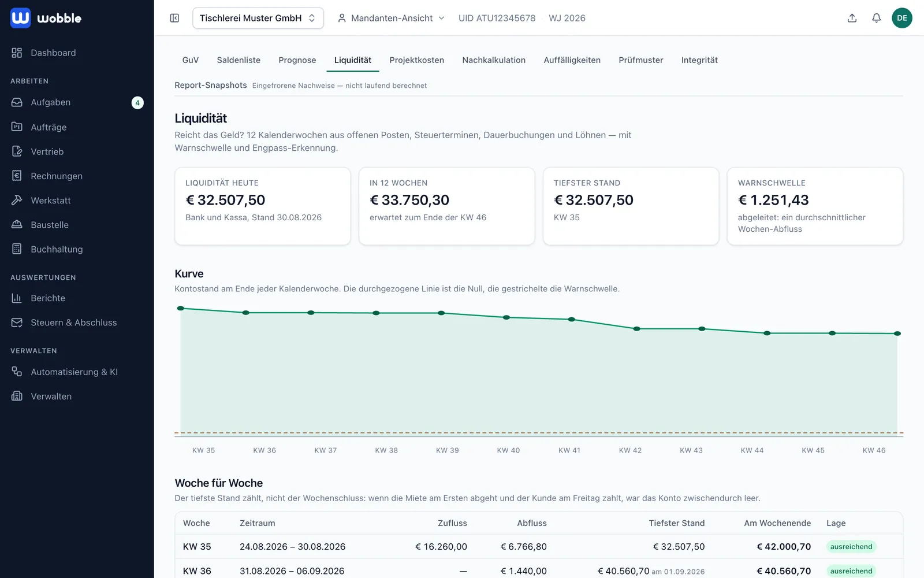Select the Baustelle hard-hat icon
The width and height of the screenshot is (924, 578).
17,224
